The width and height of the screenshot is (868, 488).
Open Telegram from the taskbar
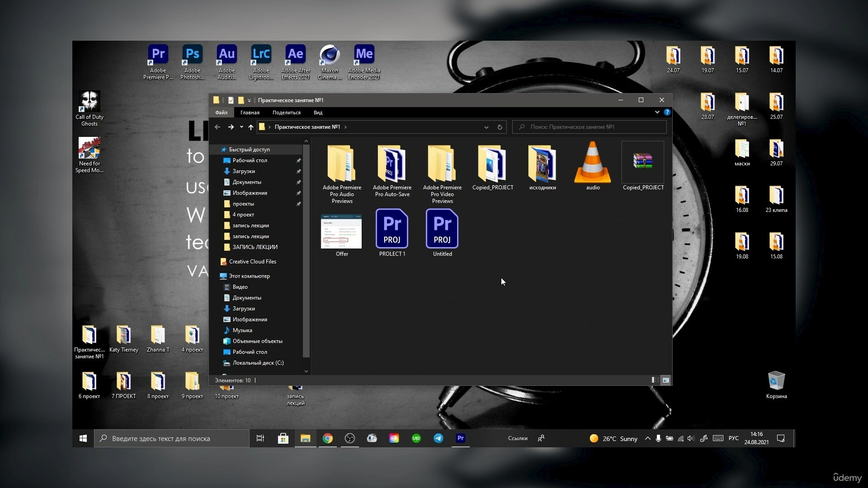click(439, 438)
